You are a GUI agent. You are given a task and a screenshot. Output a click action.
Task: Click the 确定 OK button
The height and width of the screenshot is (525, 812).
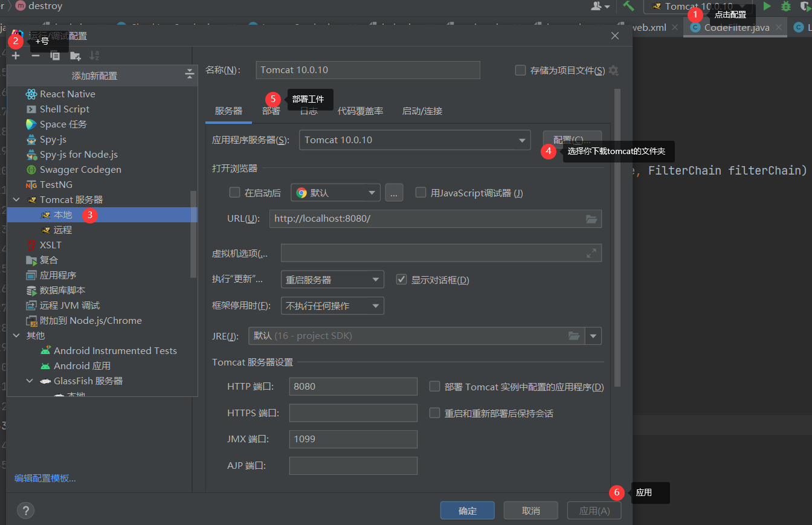[468, 511]
